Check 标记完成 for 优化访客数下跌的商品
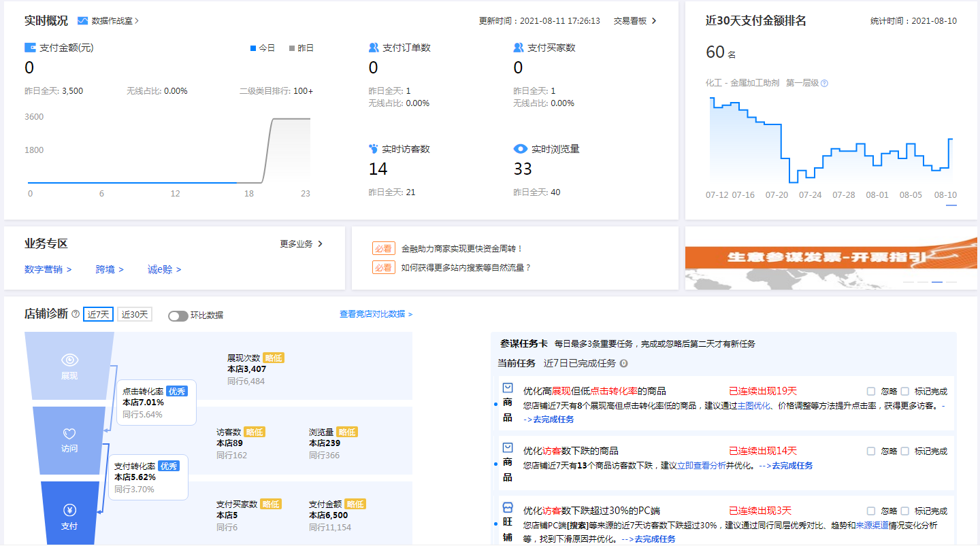 click(905, 450)
